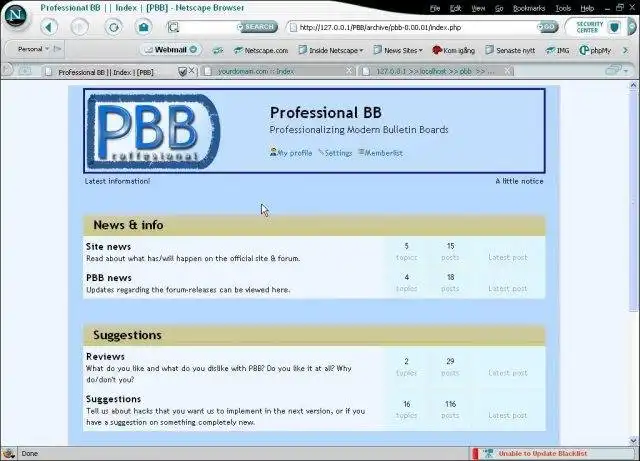
Task: Go back with the Back arrow button
Action: [49, 27]
